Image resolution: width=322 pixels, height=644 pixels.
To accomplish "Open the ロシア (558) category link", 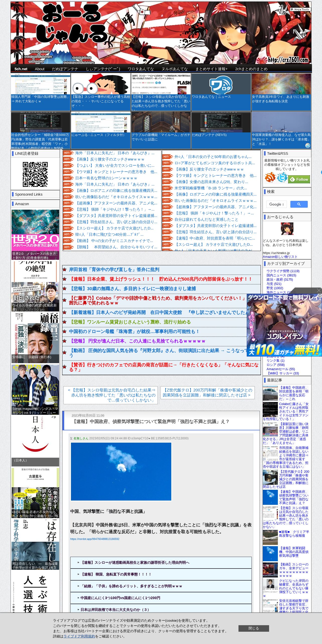I will (276, 365).
